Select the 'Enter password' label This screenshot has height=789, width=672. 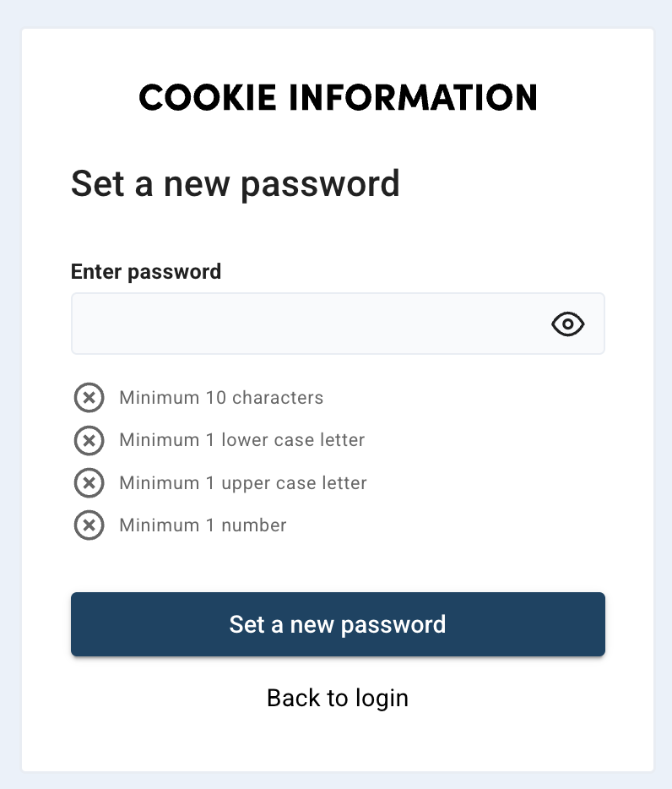(145, 271)
